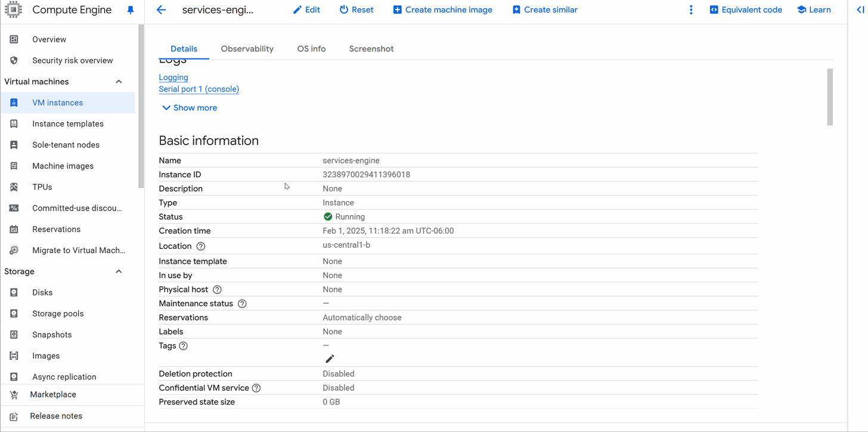The width and height of the screenshot is (868, 432).
Task: Click the Tags help icon
Action: tap(183, 346)
